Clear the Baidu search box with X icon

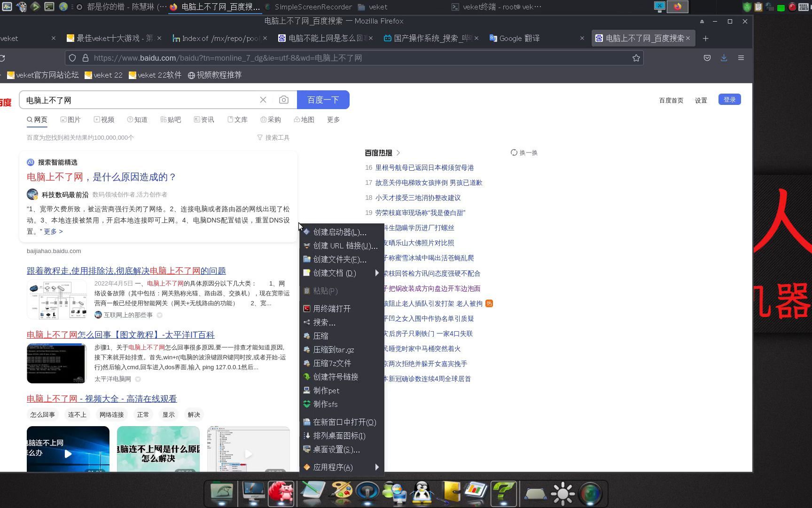point(263,100)
